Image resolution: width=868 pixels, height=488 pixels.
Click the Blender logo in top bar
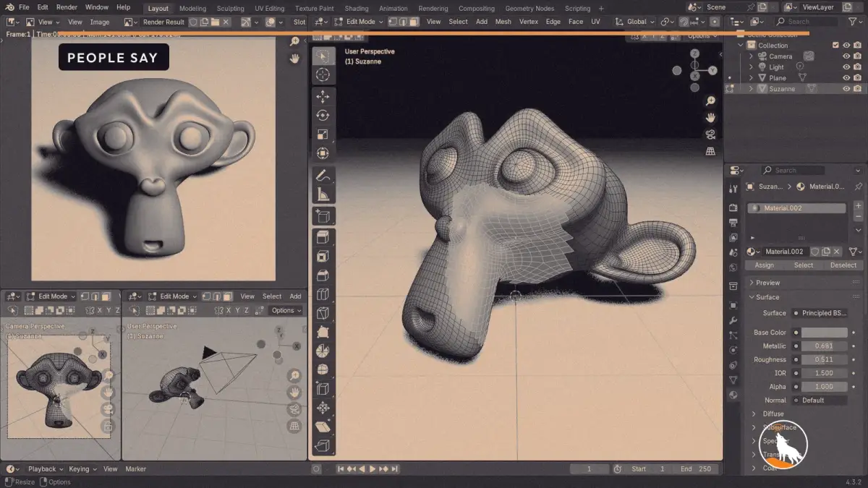(9, 8)
